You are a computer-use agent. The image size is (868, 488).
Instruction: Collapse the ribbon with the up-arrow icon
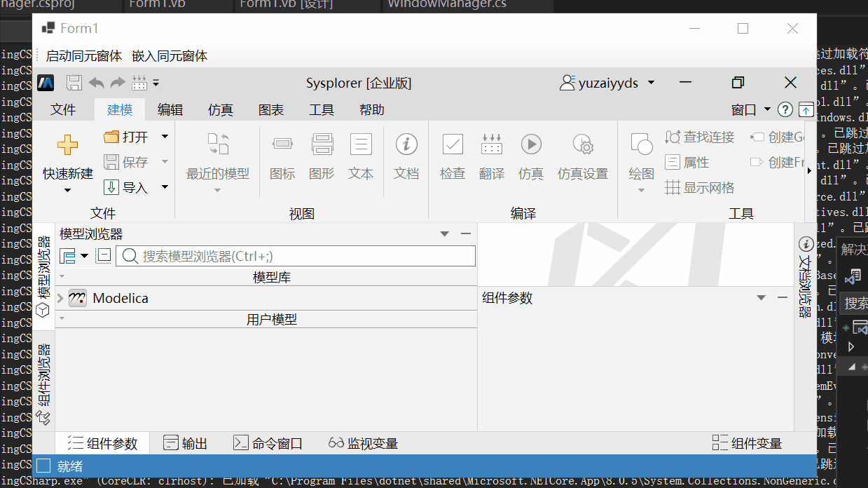[x=806, y=109]
